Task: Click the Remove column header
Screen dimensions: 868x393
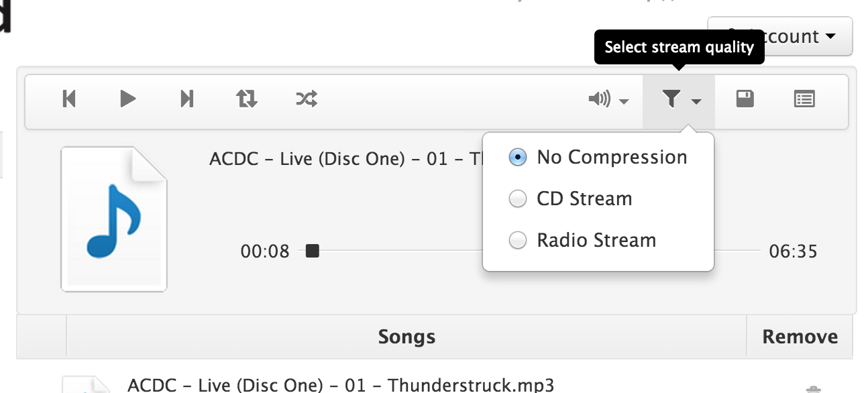Action: coord(800,336)
